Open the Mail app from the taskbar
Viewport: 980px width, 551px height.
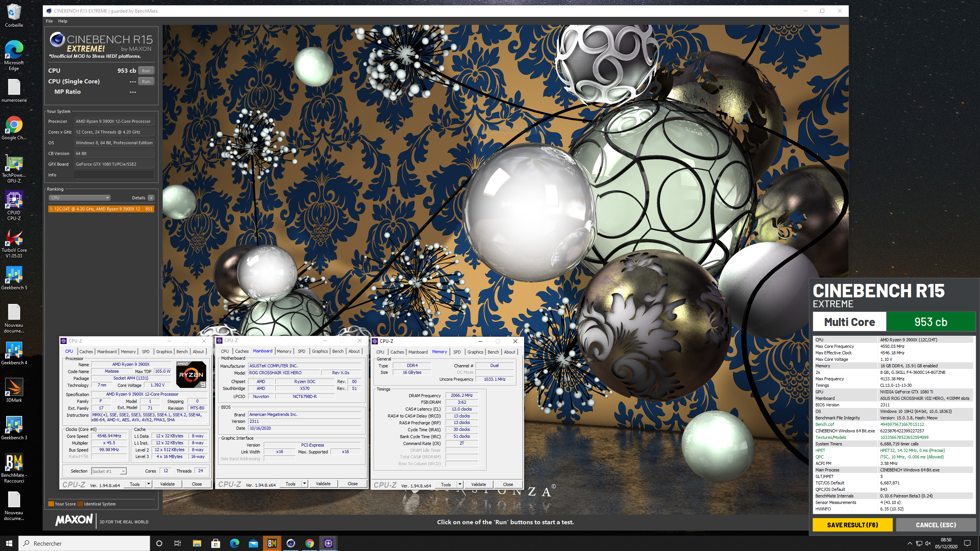click(x=253, y=543)
